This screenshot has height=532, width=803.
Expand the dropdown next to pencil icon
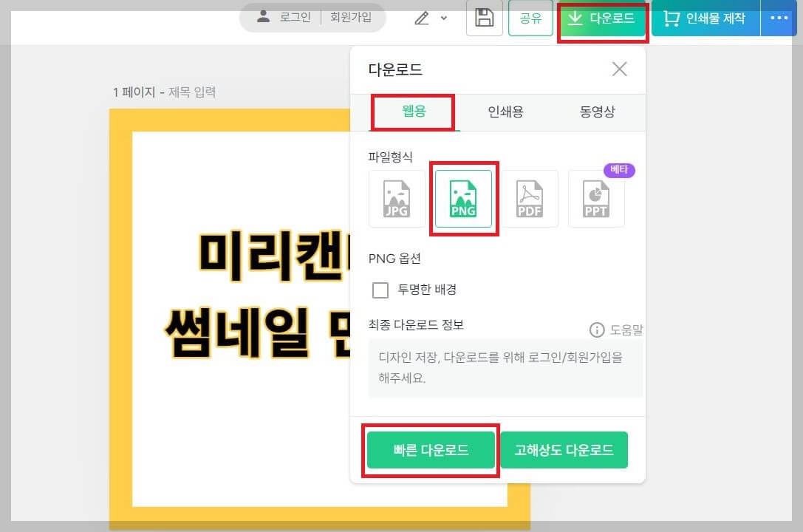[x=442, y=20]
